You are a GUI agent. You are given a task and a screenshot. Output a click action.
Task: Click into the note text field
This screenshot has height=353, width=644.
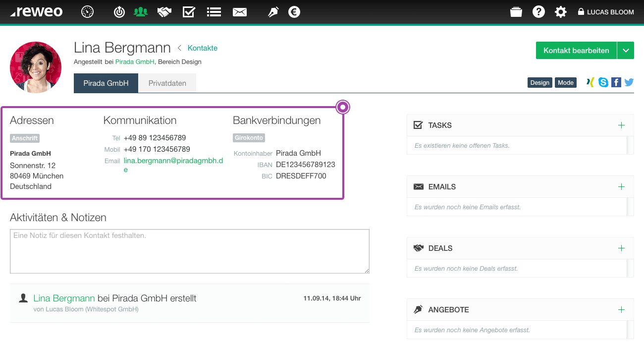point(189,251)
